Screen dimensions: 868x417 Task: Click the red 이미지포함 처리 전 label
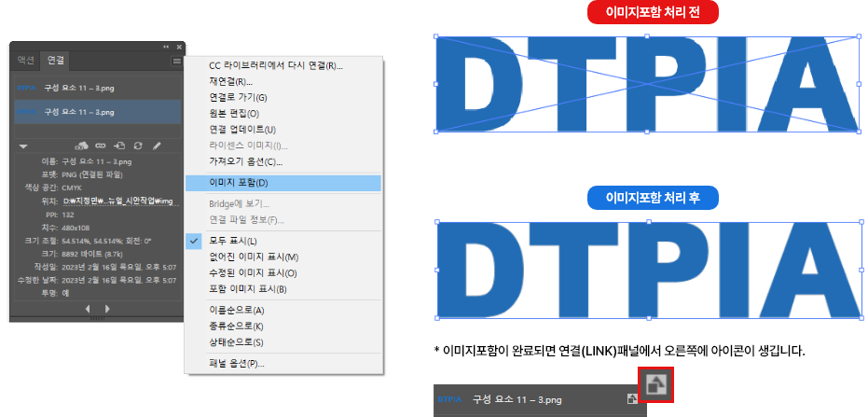point(653,13)
